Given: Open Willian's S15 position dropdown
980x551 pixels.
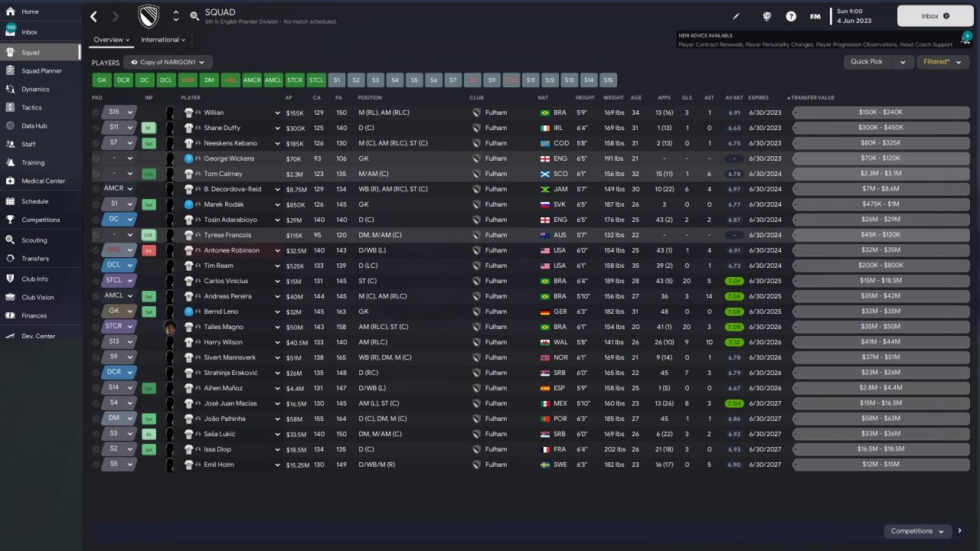Looking at the screenshot, I should tap(119, 112).
